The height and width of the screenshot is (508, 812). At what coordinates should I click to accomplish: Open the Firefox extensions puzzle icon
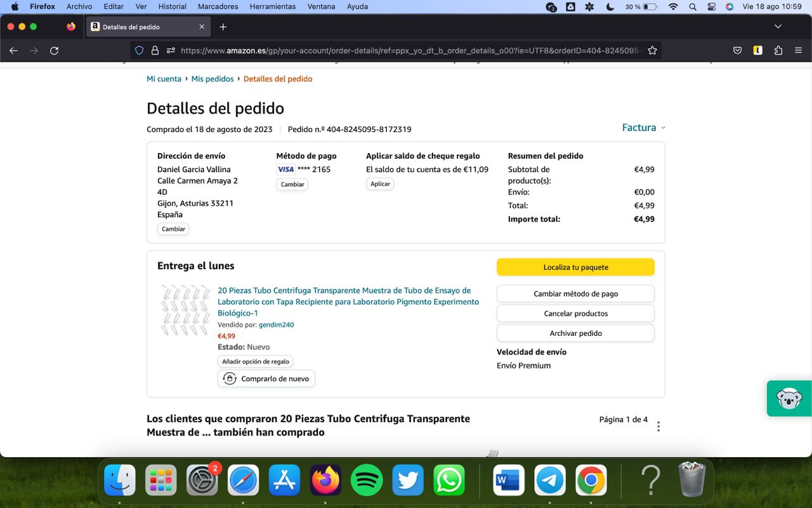(778, 51)
